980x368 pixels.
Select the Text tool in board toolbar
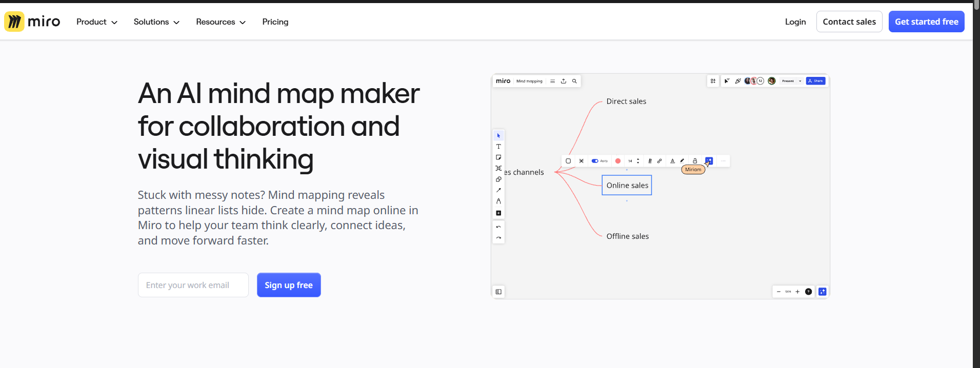pyautogui.click(x=498, y=147)
